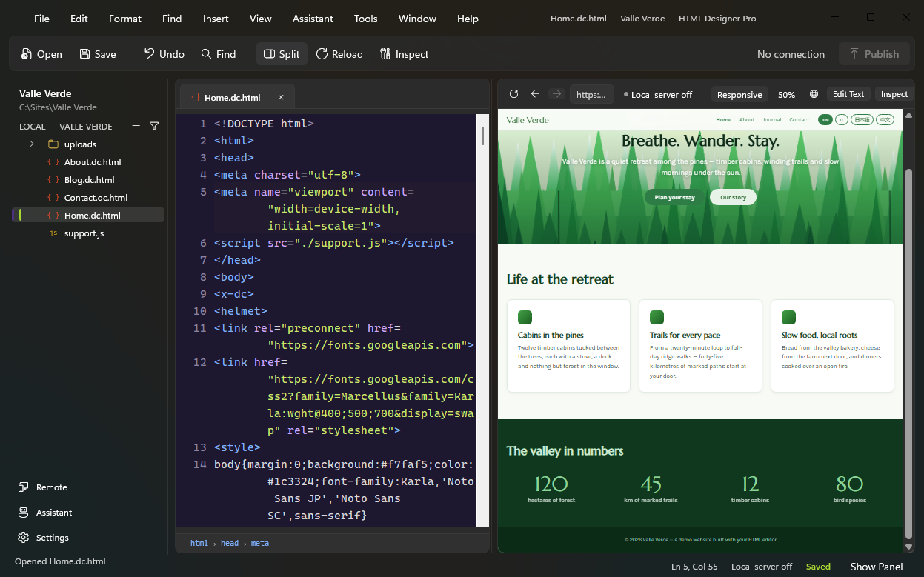Reload the preview from toolbar
The image size is (924, 577).
coord(339,54)
